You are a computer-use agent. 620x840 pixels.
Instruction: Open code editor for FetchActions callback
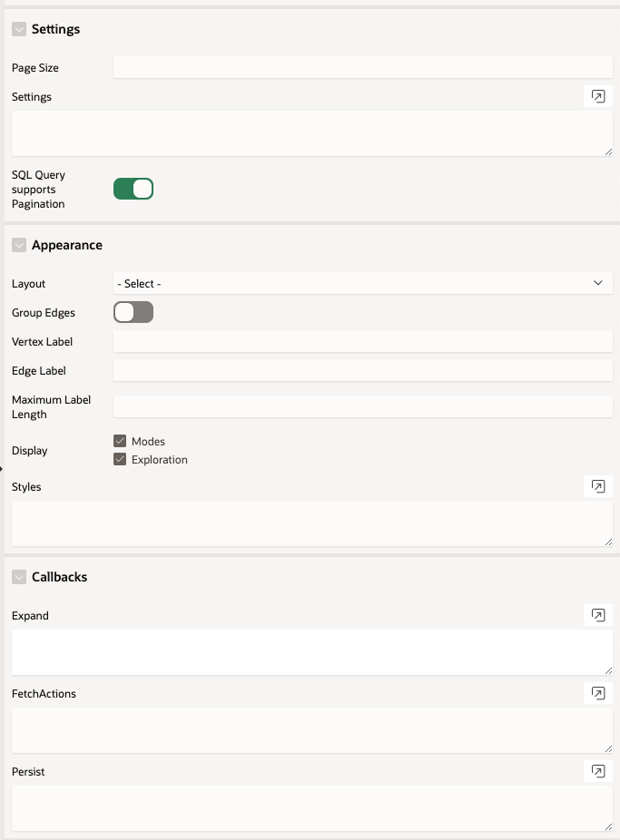[598, 693]
